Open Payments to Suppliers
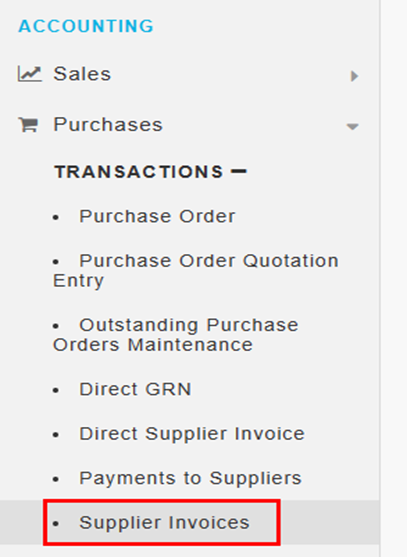This screenshot has width=407, height=557. coord(190,478)
